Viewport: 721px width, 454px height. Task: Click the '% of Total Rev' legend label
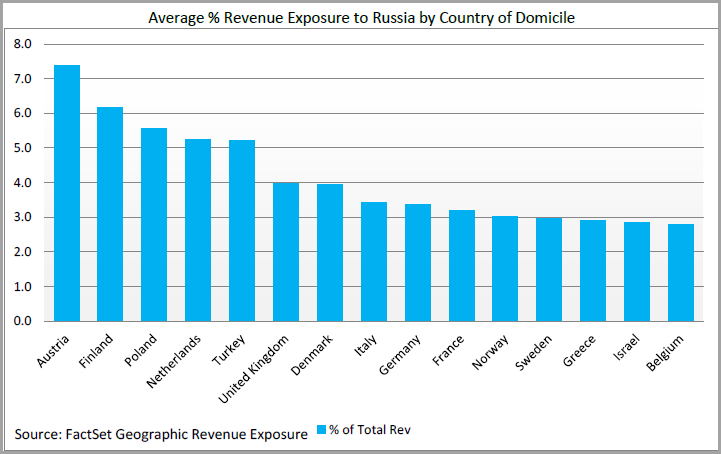click(x=370, y=430)
